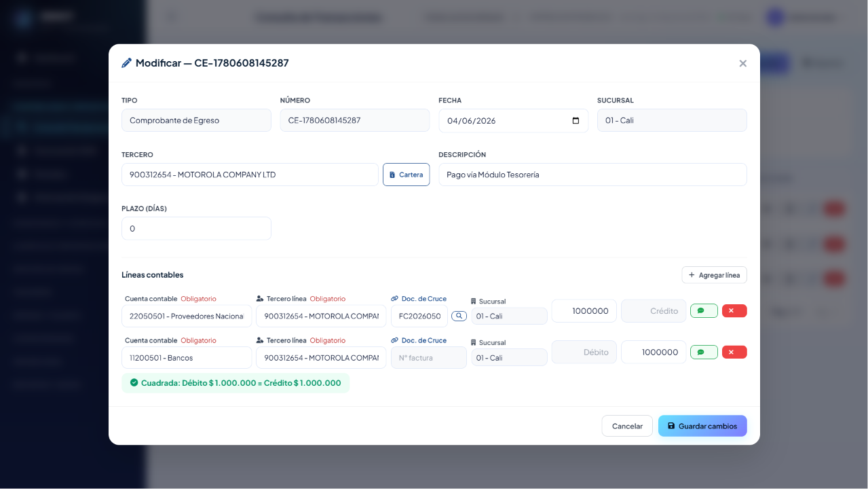The width and height of the screenshot is (868, 489).
Task: Edit the Fecha date field
Action: click(513, 121)
